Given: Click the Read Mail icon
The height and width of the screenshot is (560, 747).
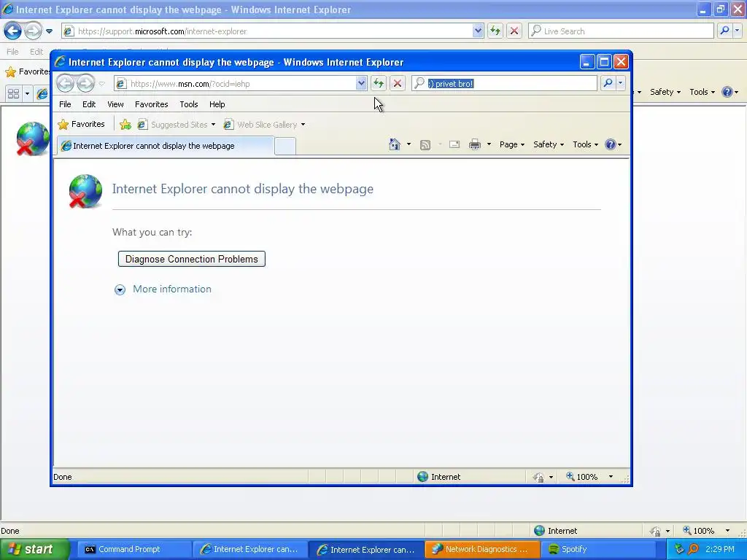Looking at the screenshot, I should (x=454, y=144).
